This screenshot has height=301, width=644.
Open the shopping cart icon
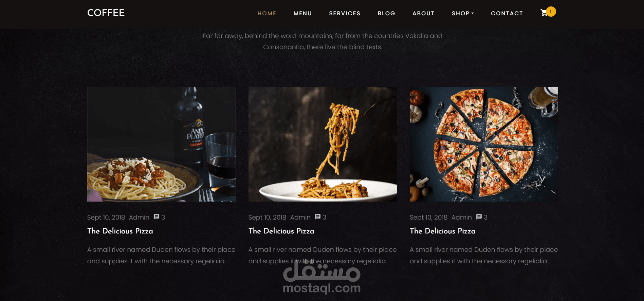tap(544, 13)
